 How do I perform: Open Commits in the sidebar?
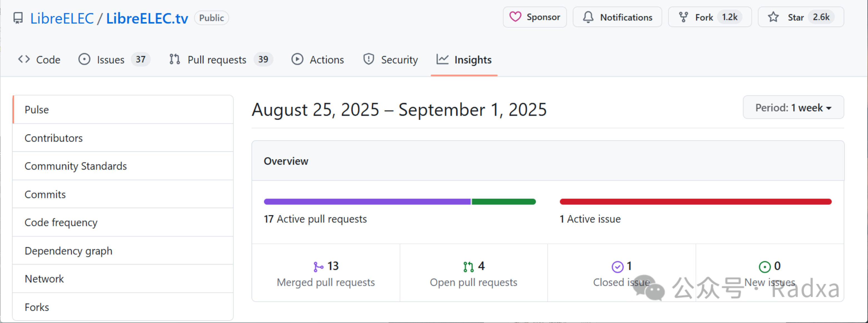click(x=123, y=194)
